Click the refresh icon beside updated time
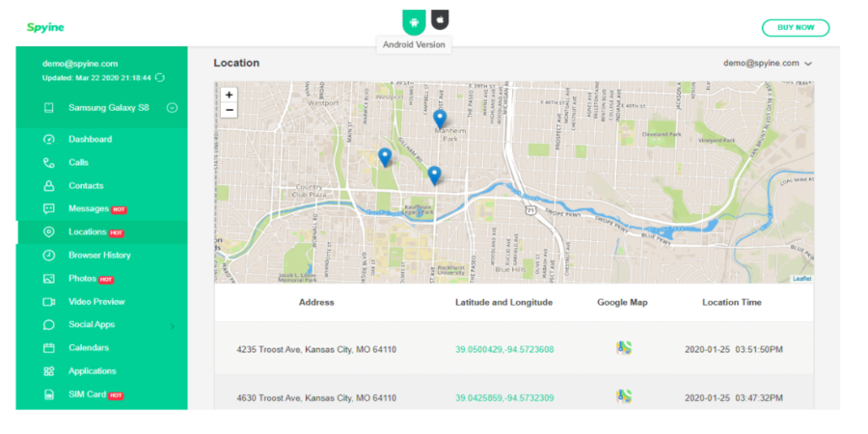The width and height of the screenshot is (868, 434). pos(160,78)
